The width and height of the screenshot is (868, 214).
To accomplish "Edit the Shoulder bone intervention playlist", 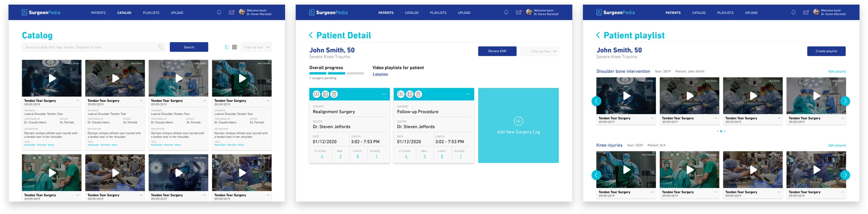I will (x=837, y=71).
